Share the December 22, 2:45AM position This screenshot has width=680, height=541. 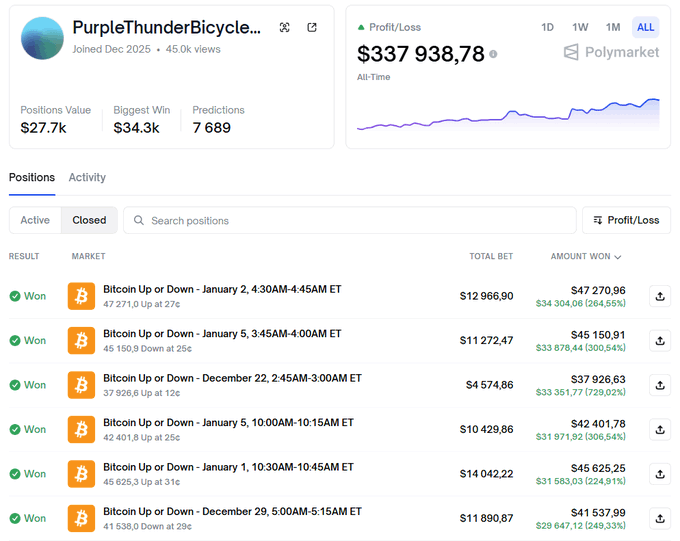click(x=660, y=385)
